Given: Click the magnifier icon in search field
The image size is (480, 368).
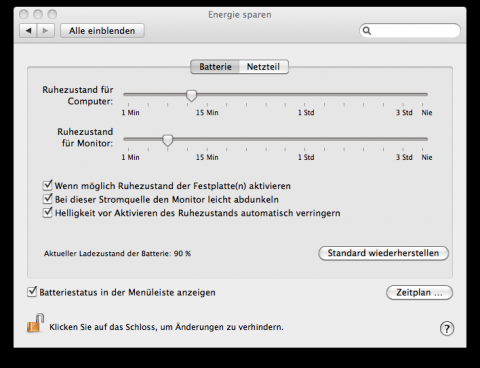Looking at the screenshot, I should 367,31.
